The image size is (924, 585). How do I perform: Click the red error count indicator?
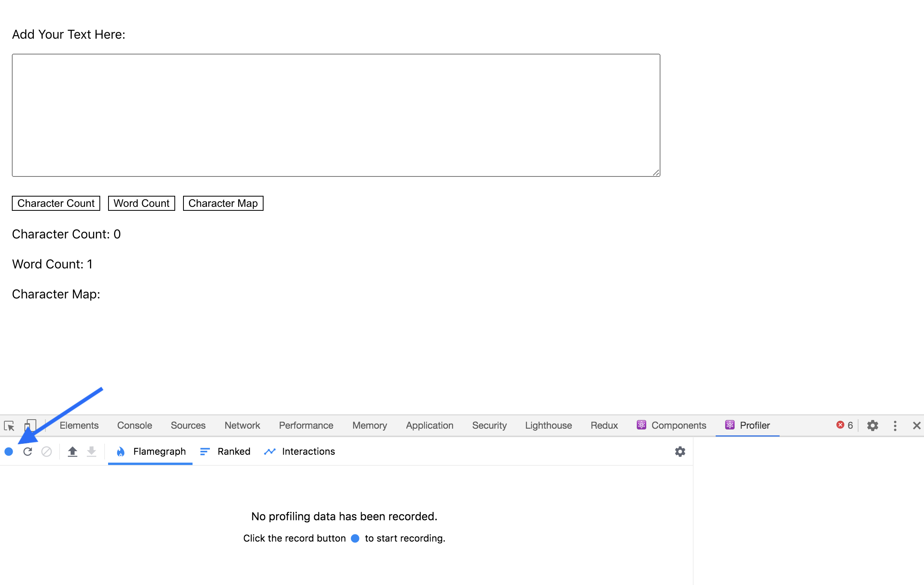coord(845,425)
